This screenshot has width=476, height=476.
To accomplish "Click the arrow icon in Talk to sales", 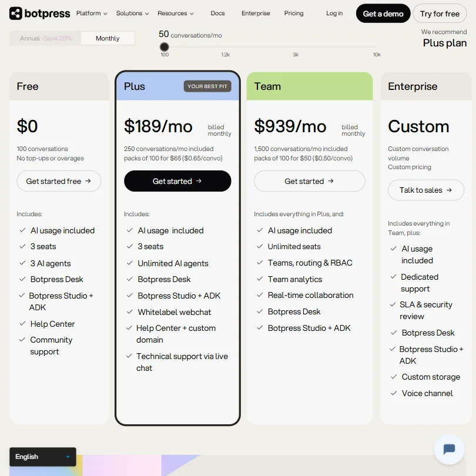I will click(x=449, y=190).
